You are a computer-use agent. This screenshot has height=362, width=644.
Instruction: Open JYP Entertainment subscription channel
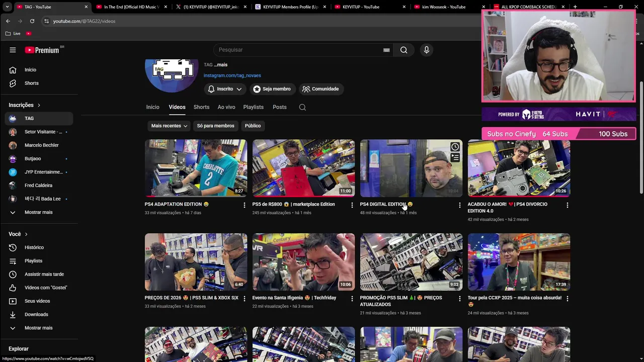coord(39,172)
